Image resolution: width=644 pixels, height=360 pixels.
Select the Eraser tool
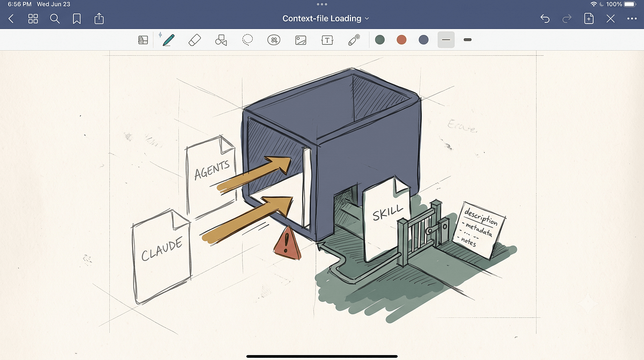(195, 40)
